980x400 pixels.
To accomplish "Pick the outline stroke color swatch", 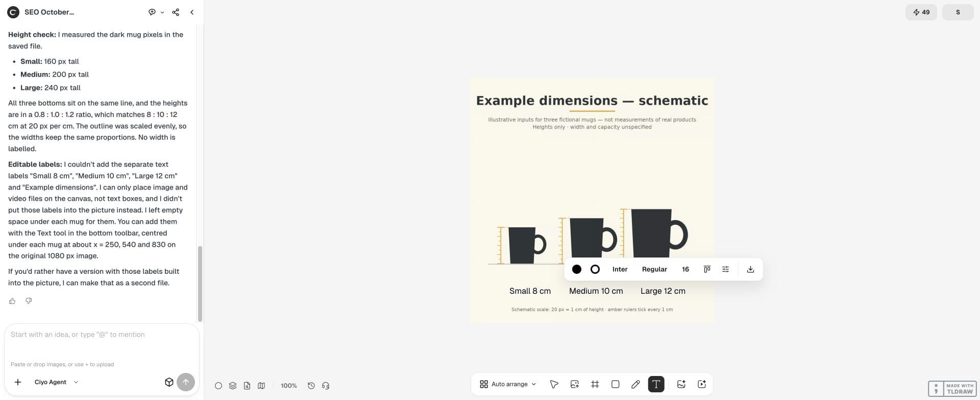I will (x=595, y=269).
